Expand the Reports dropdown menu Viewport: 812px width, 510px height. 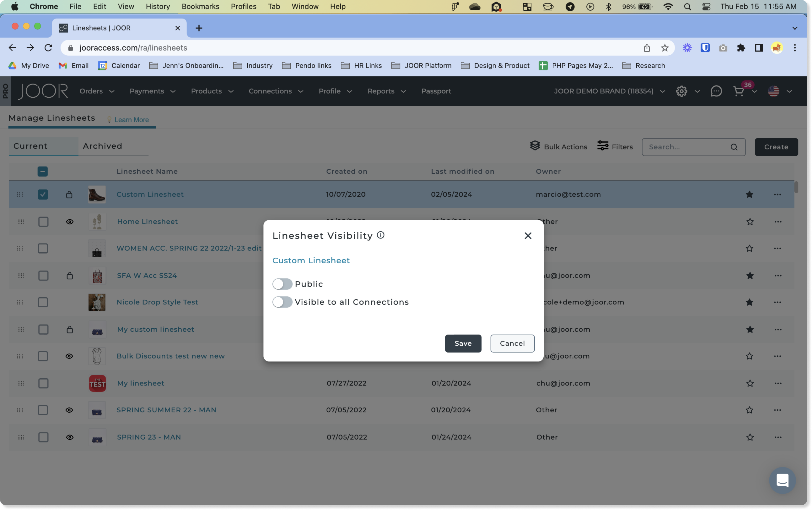click(386, 91)
